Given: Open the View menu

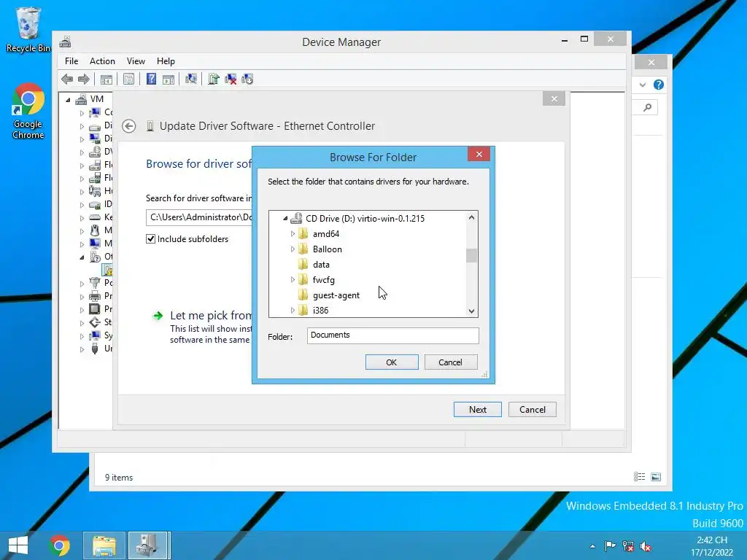Looking at the screenshot, I should tap(136, 61).
